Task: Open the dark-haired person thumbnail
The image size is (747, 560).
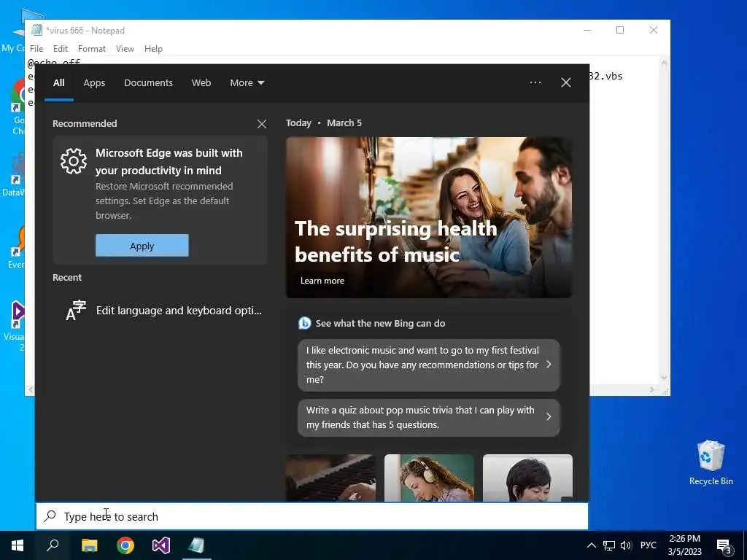Action: click(527, 478)
